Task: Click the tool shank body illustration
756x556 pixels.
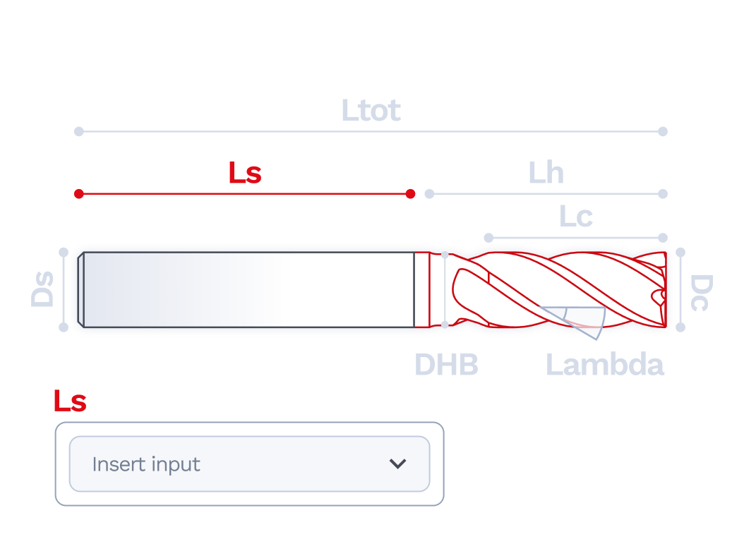Action: pyautogui.click(x=246, y=289)
